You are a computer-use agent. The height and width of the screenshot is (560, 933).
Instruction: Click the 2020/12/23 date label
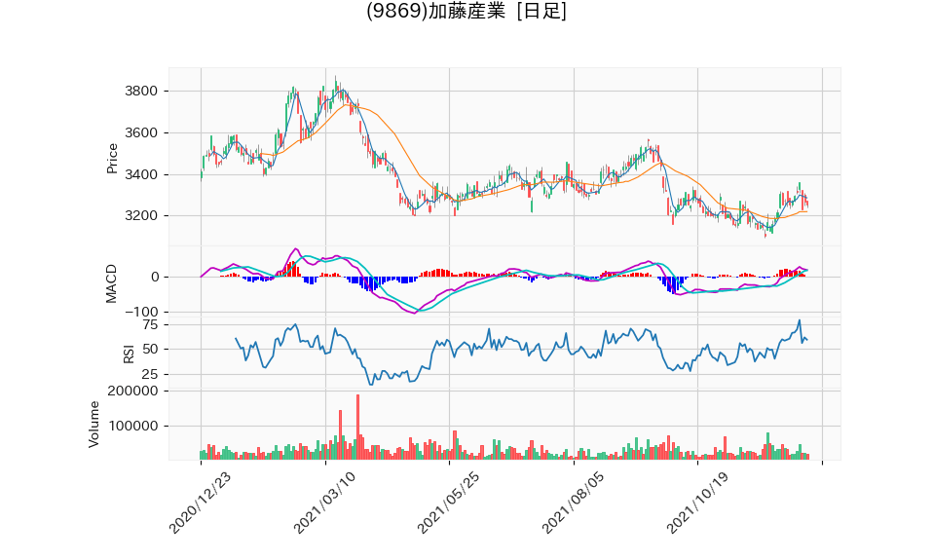pos(201,503)
